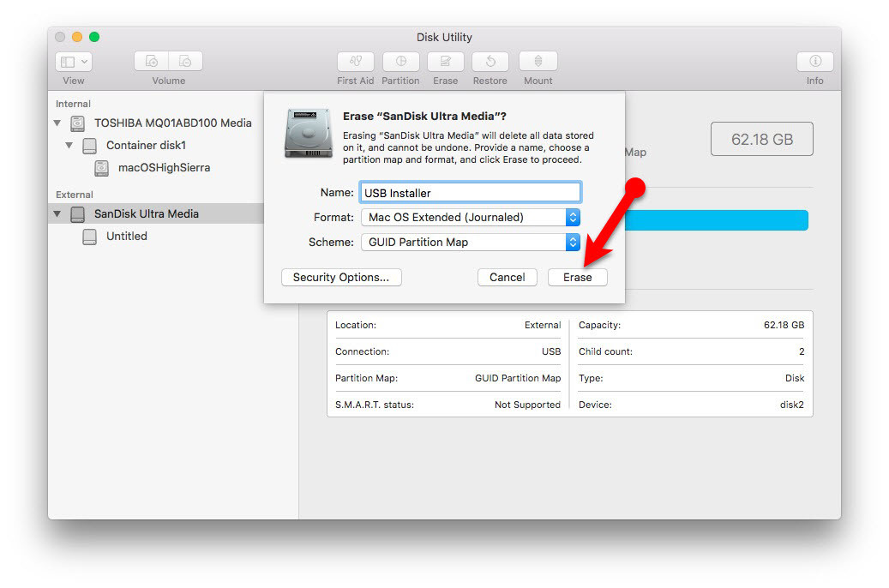The height and width of the screenshot is (588, 889).
Task: Open the Partition toolbar tool
Action: point(401,61)
